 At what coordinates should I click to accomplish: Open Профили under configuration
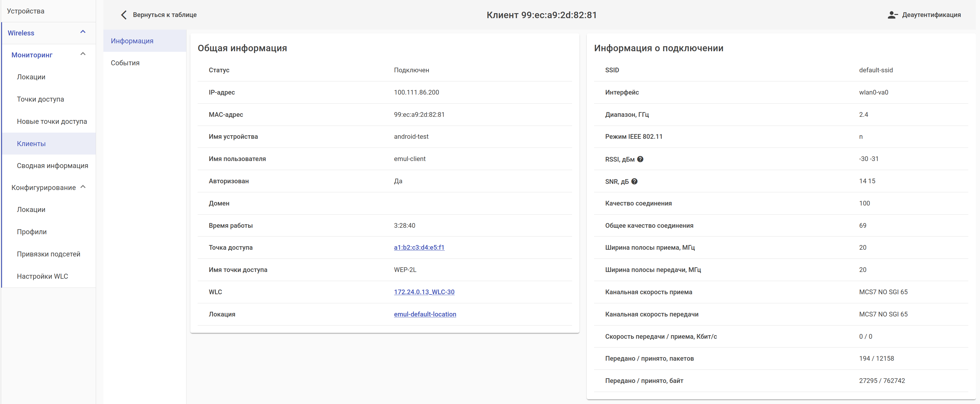[x=32, y=232]
